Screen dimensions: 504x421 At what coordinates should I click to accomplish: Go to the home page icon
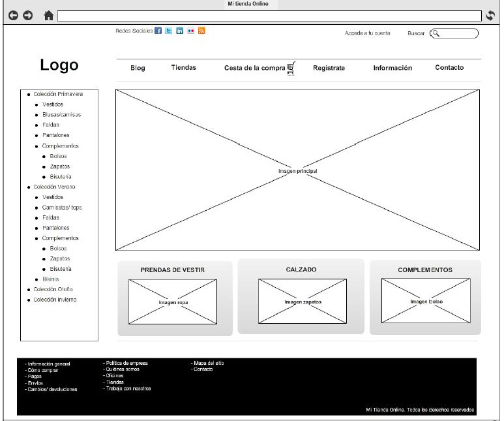(x=48, y=16)
